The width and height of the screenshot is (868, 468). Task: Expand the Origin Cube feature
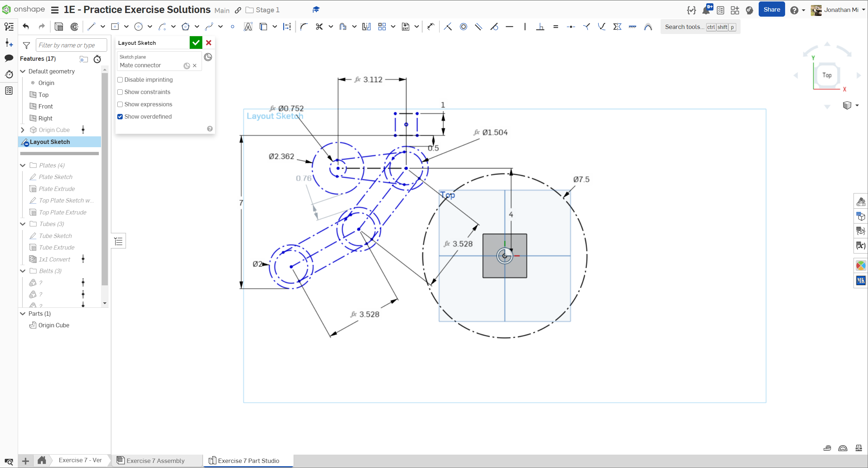tap(23, 130)
